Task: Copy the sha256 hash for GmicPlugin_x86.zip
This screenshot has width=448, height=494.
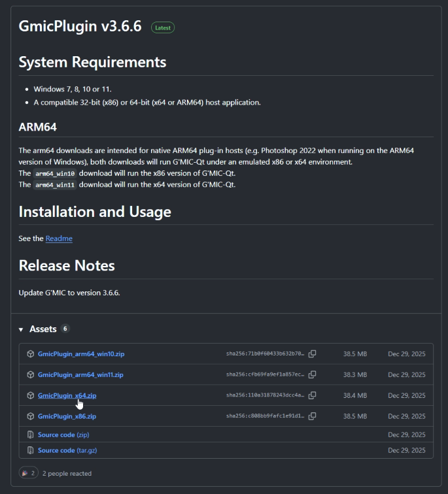Action: 312,416
